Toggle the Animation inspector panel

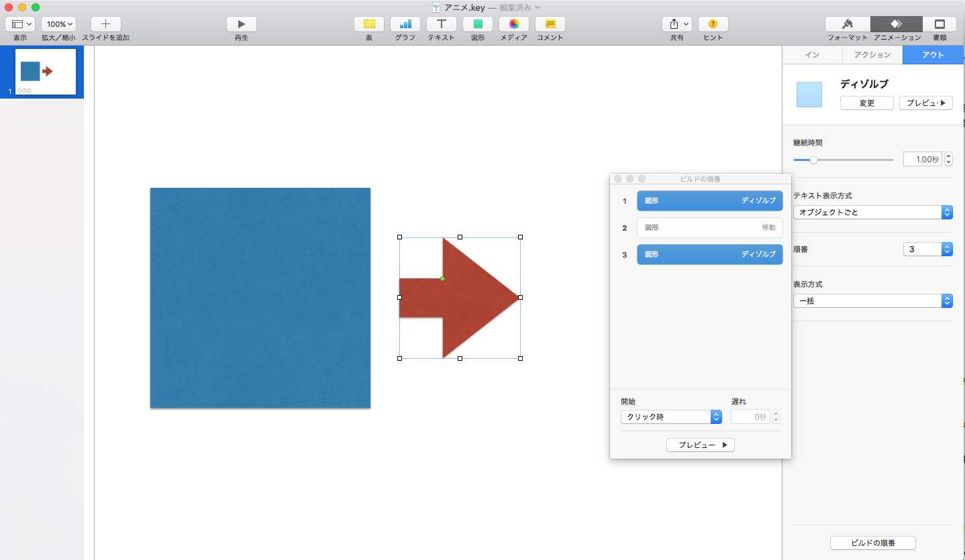point(897,24)
